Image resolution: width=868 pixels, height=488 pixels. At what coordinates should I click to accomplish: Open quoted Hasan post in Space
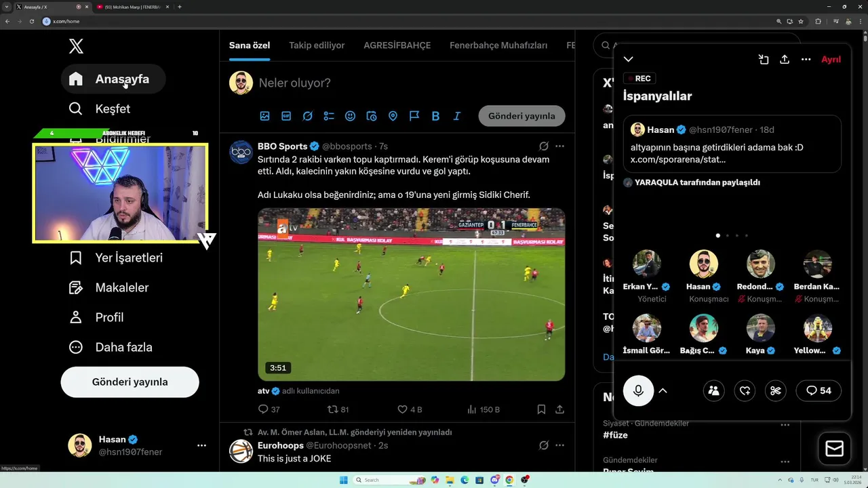(x=732, y=144)
